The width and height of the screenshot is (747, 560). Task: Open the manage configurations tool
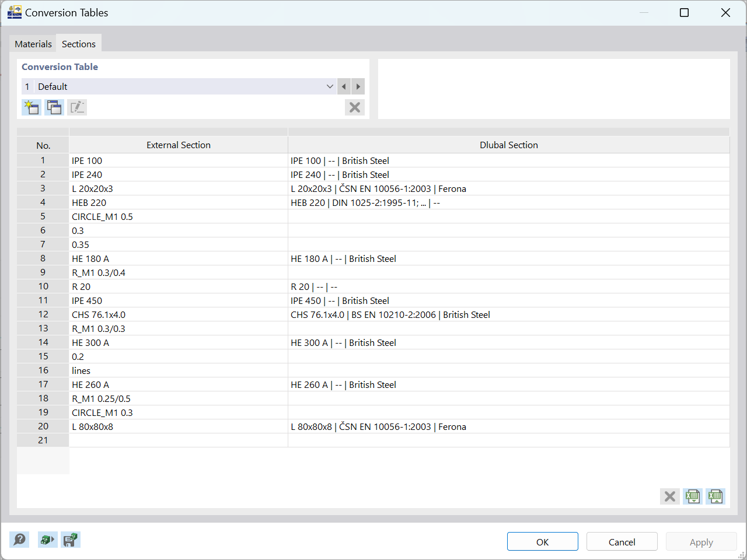[x=47, y=540]
